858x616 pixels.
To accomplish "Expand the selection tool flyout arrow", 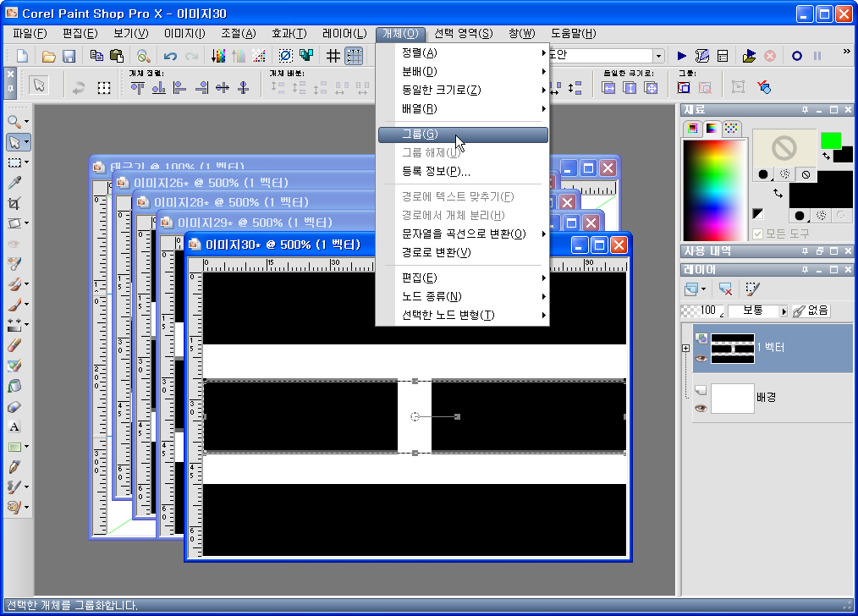I will (x=26, y=162).
